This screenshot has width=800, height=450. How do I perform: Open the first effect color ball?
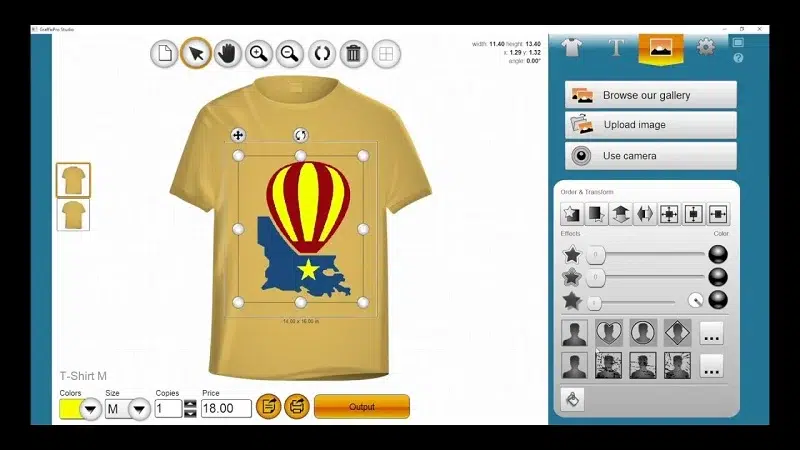(718, 255)
